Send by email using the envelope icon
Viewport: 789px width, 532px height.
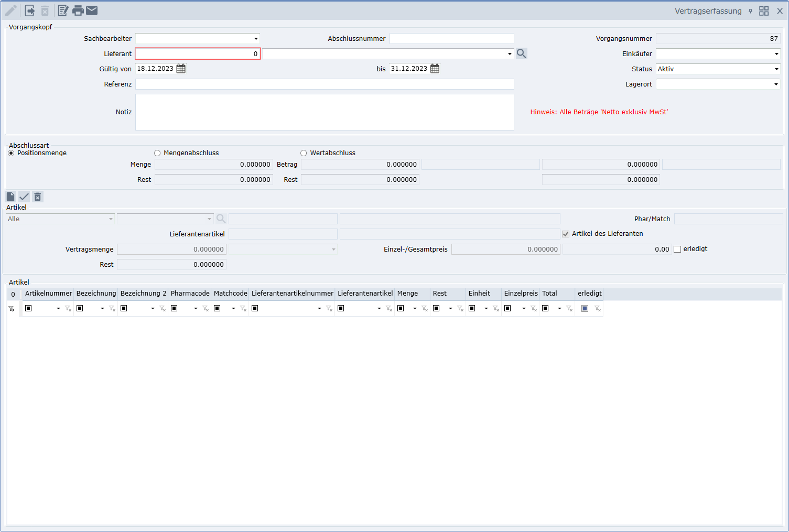coord(92,10)
